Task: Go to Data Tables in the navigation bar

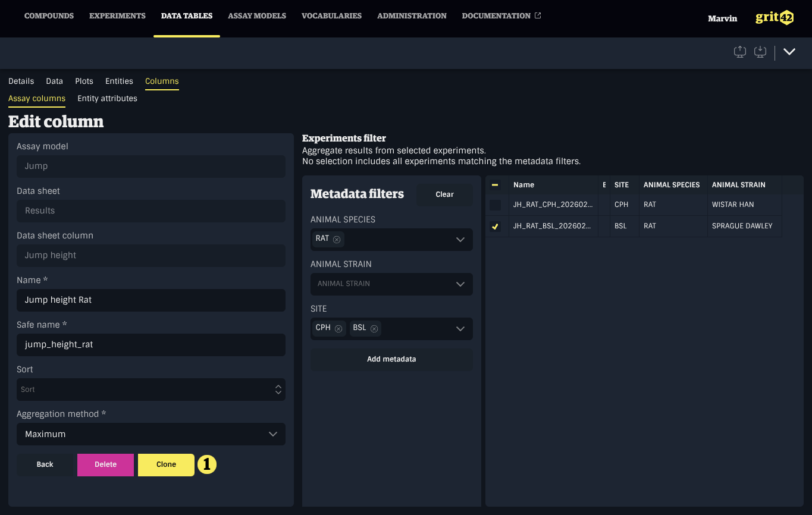Action: pos(187,16)
